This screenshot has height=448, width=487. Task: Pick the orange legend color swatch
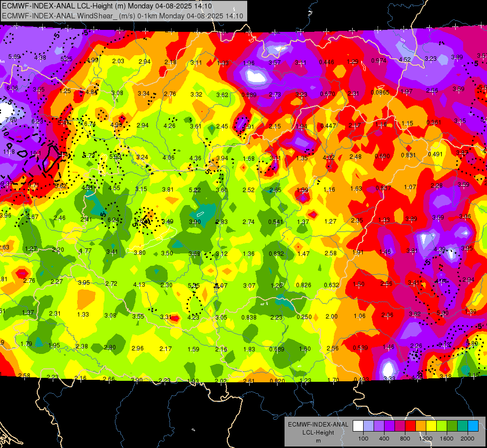click(x=420, y=426)
